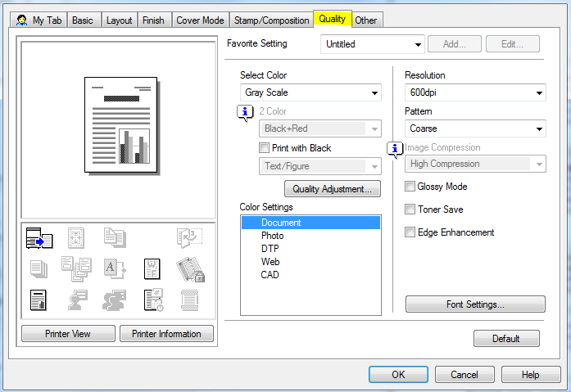Switch to the Layout tab
Viewport: 571px width, 392px height.
pos(119,20)
